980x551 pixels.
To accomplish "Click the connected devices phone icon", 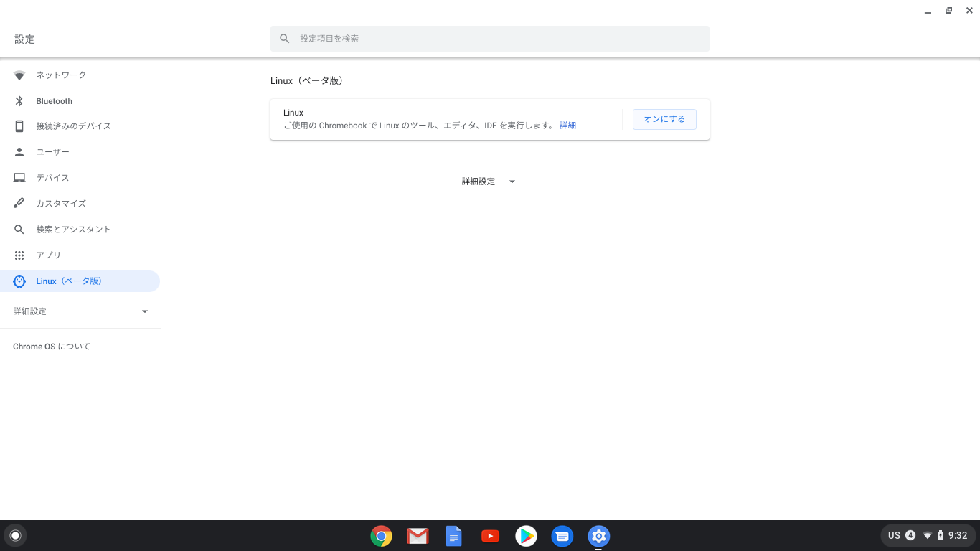I will tap(19, 126).
